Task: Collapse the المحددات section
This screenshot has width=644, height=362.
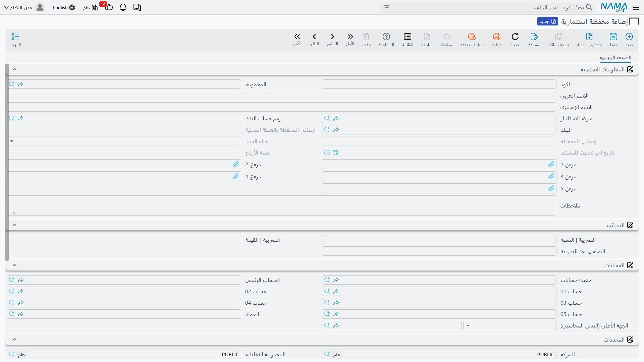Action: point(14,340)
